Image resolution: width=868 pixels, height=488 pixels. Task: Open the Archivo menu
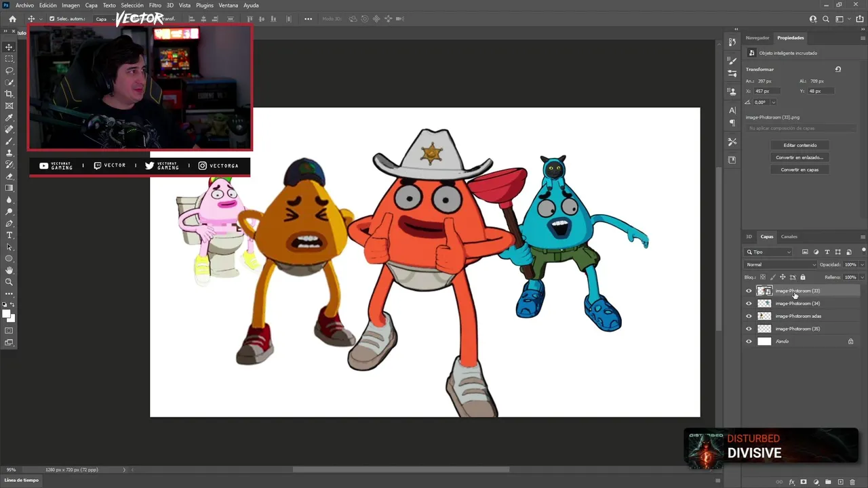coord(24,5)
